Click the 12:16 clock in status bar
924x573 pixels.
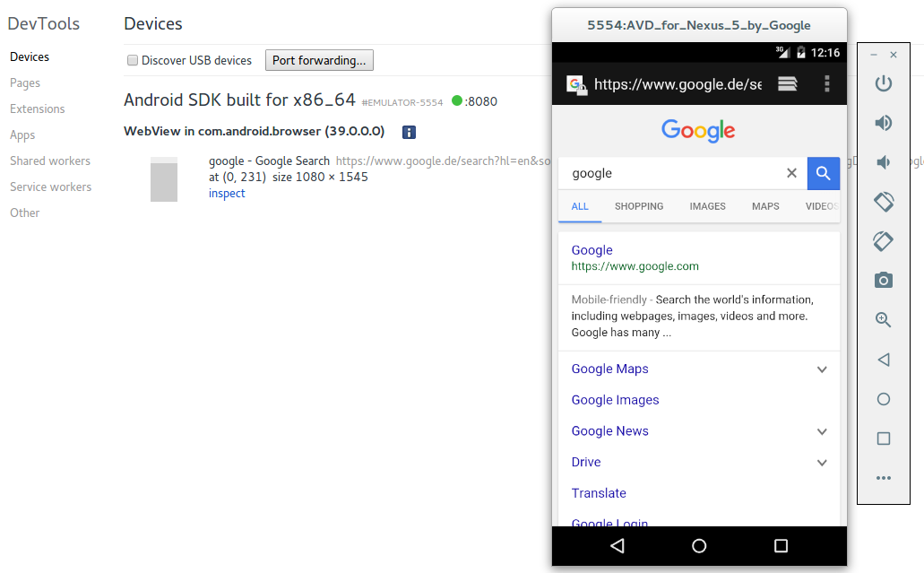[x=825, y=53]
